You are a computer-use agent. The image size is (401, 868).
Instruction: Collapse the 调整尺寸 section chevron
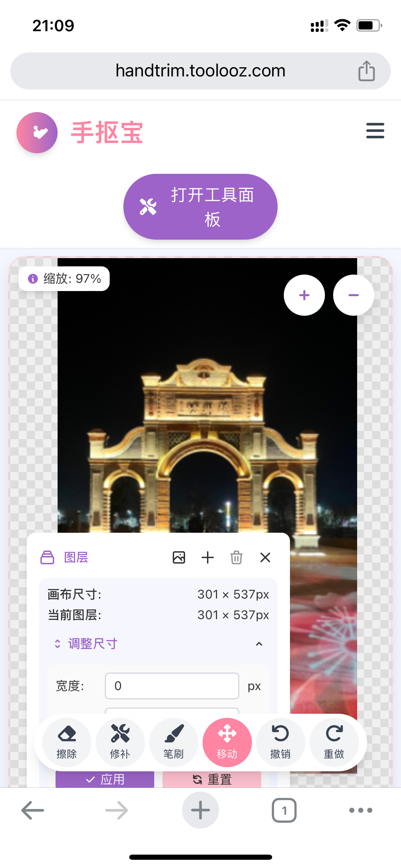coord(259,644)
